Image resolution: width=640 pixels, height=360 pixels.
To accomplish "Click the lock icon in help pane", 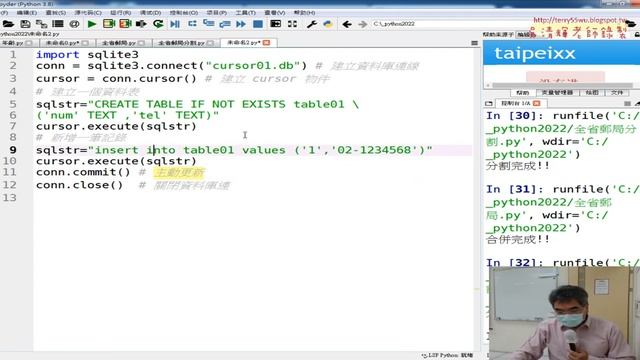I will tap(637, 35).
